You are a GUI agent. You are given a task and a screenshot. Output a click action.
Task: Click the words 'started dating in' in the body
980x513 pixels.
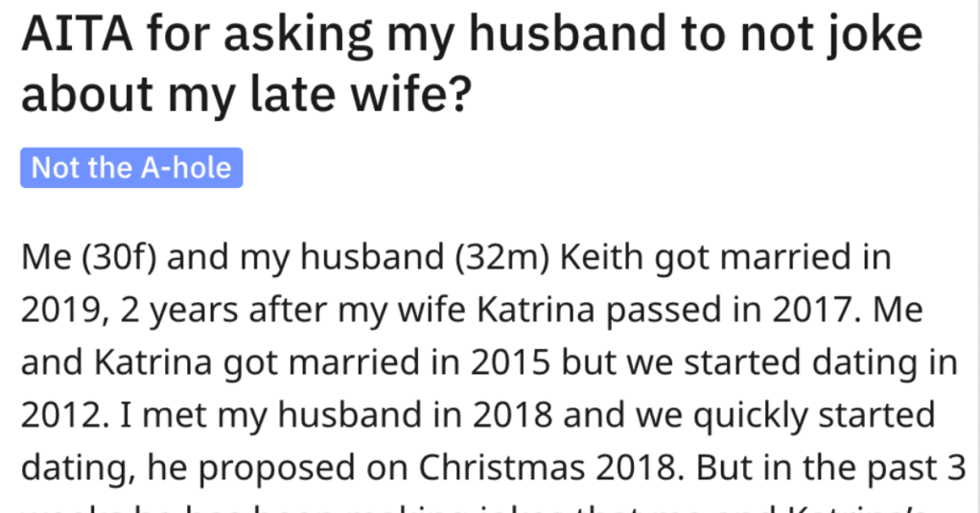[820, 363]
